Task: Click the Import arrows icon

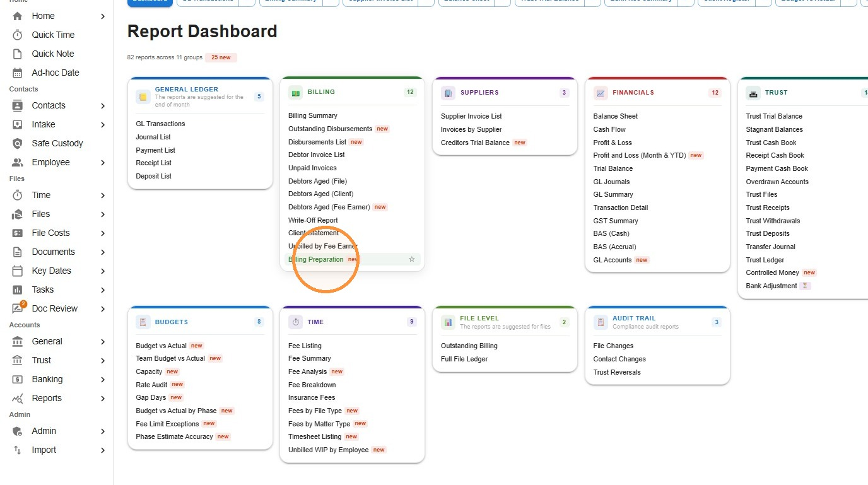Action: tap(18, 450)
